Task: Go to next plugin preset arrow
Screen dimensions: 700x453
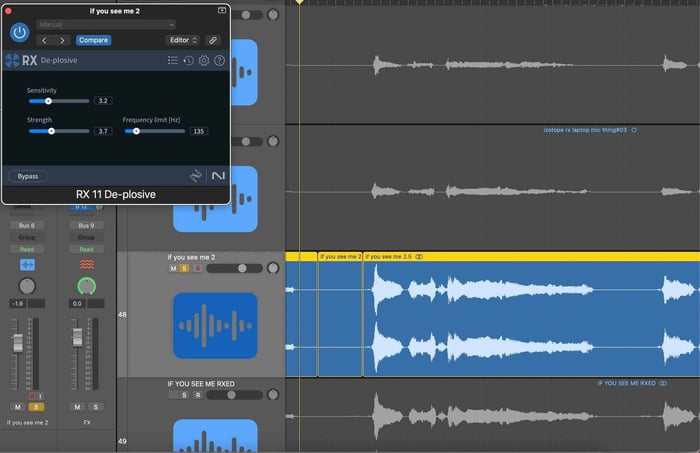Action: [x=62, y=40]
